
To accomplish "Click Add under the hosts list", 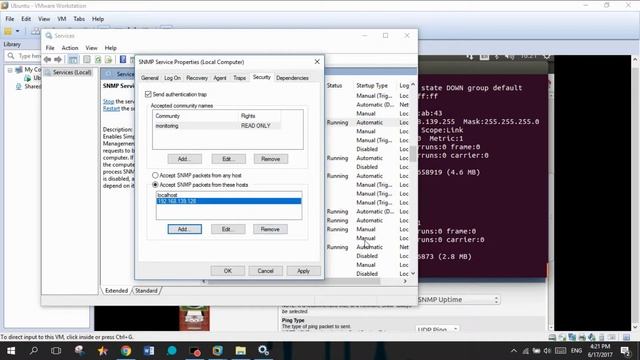I will [x=184, y=229].
